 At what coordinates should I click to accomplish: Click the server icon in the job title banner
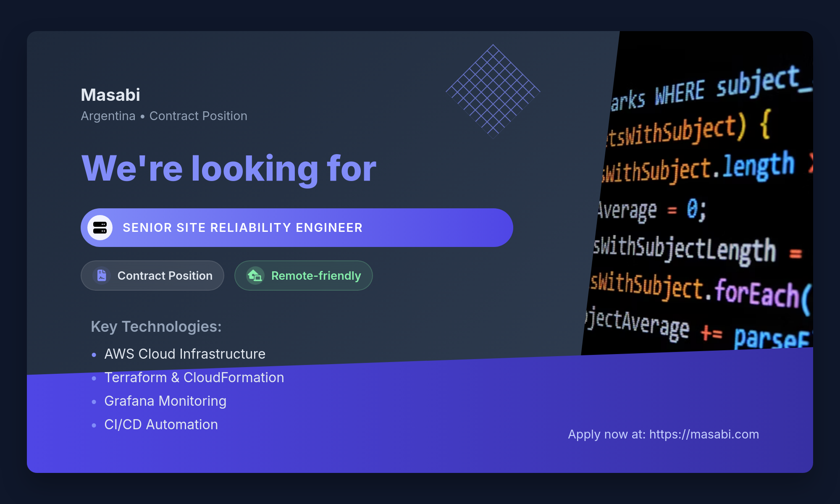coord(100,228)
